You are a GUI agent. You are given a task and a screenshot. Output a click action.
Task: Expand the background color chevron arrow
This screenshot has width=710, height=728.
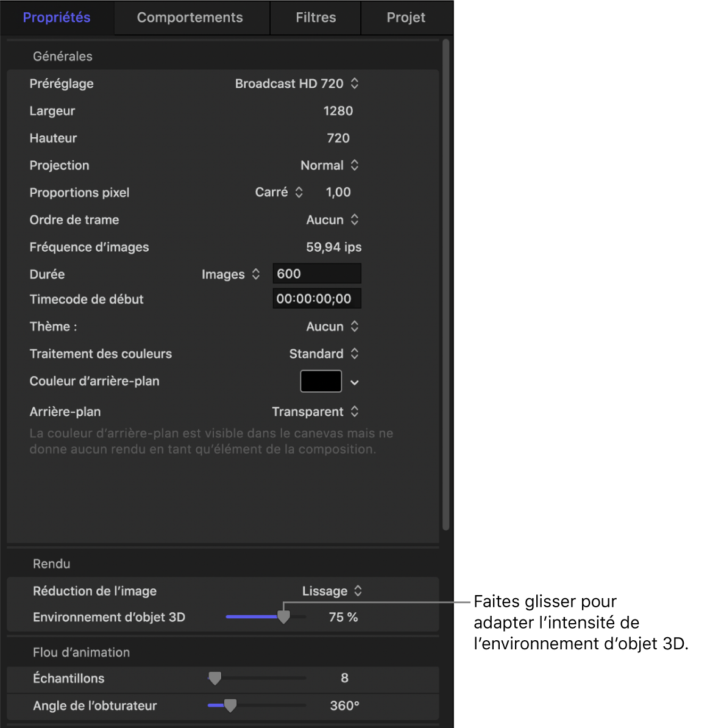355,382
